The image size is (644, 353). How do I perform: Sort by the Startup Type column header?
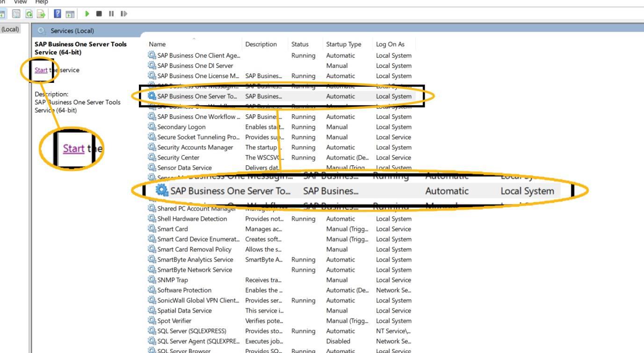pyautogui.click(x=343, y=44)
